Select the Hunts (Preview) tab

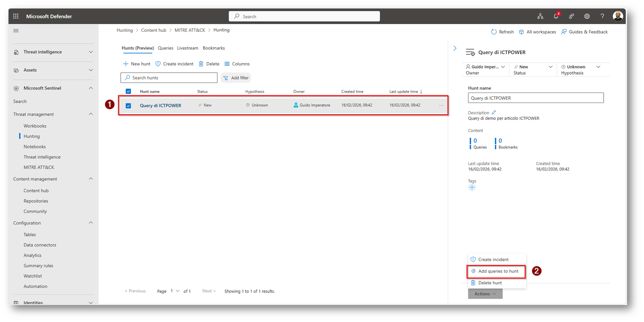coord(138,48)
